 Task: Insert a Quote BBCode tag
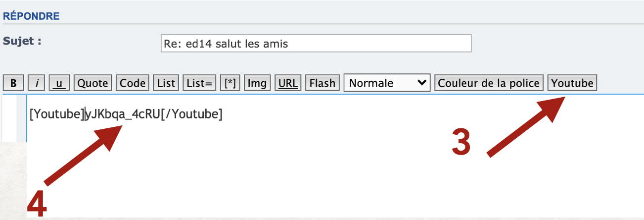93,83
